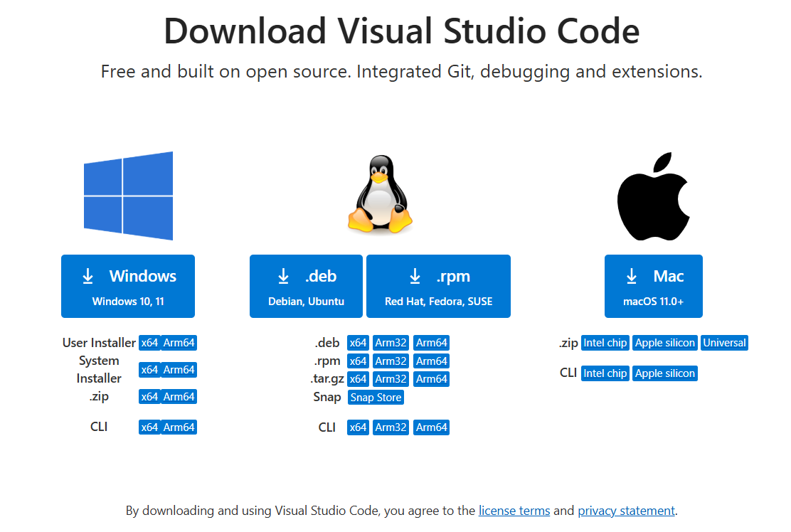Download Linux .tar.gz x64 archive
This screenshot has height=532, width=791.
click(x=358, y=379)
